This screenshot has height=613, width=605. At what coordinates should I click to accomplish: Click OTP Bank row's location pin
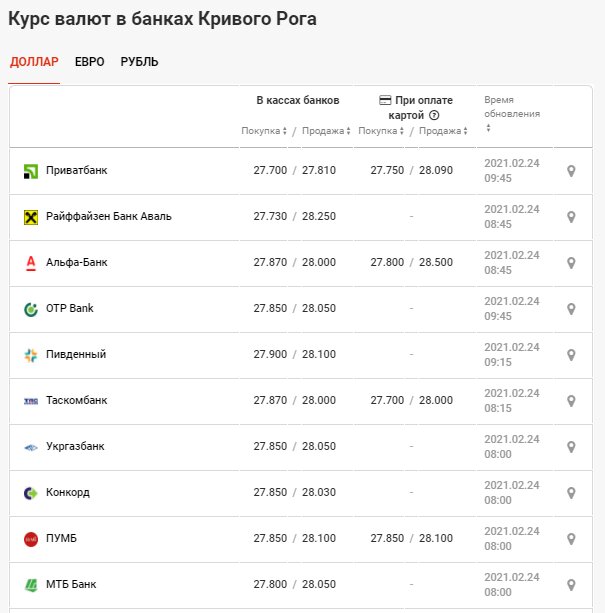(x=571, y=309)
